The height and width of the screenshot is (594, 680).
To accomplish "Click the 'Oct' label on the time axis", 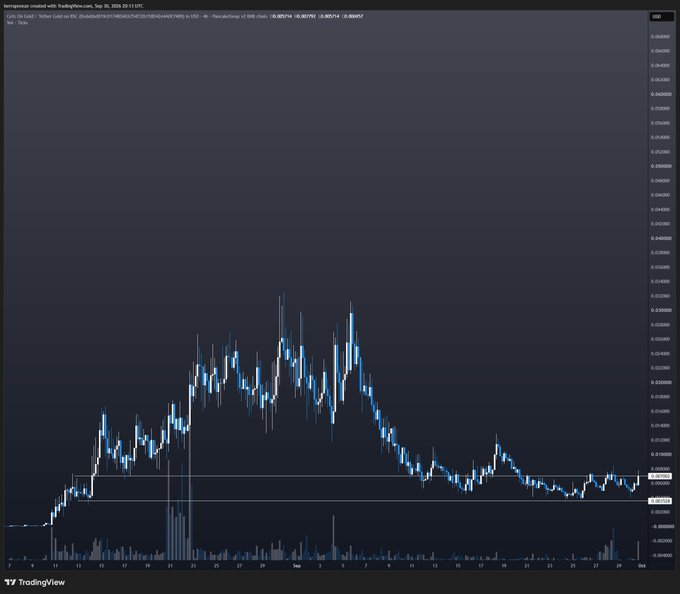I will pyautogui.click(x=642, y=565).
